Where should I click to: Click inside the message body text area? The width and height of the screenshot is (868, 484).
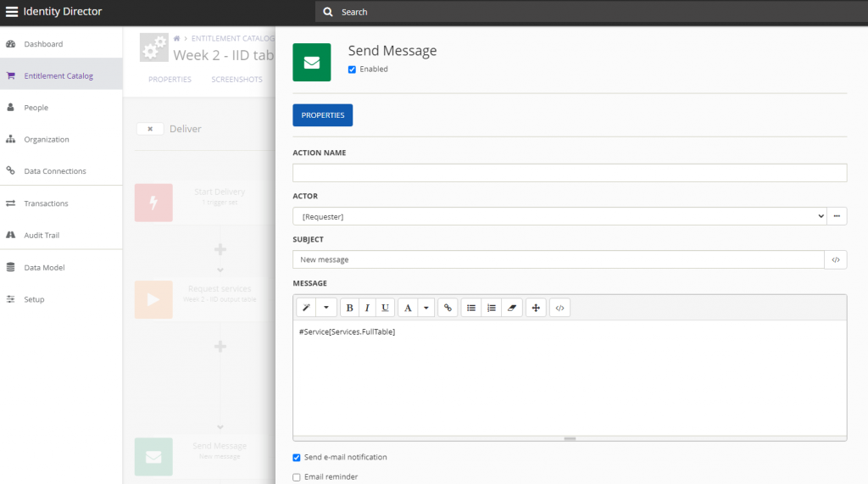click(x=570, y=378)
